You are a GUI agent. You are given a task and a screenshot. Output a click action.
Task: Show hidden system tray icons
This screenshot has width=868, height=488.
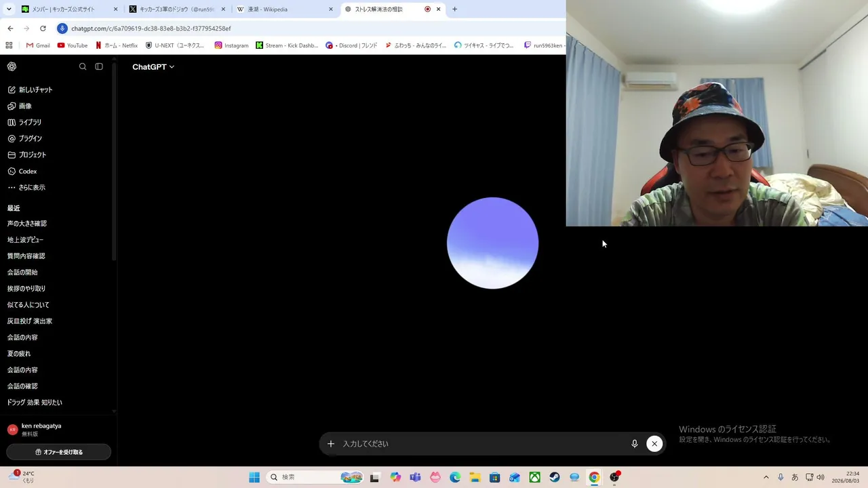pos(766,477)
